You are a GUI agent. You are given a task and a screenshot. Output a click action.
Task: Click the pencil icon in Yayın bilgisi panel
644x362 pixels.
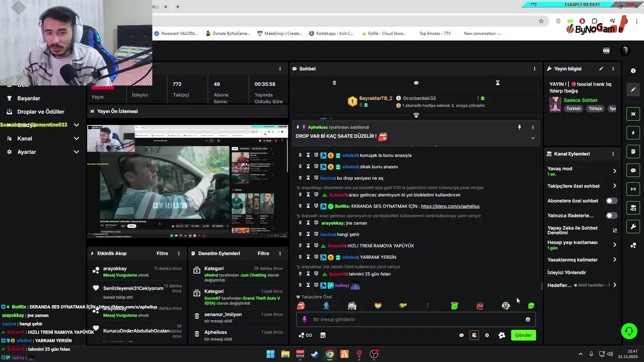(601, 69)
